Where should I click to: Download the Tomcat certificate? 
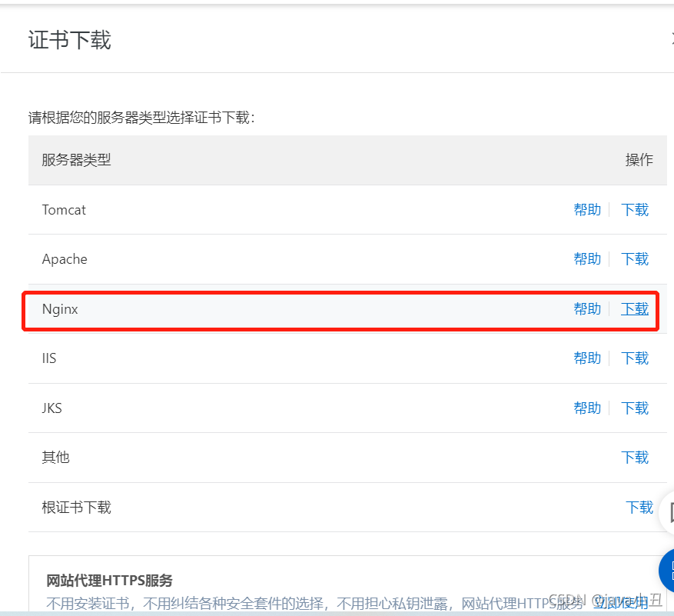click(x=635, y=210)
